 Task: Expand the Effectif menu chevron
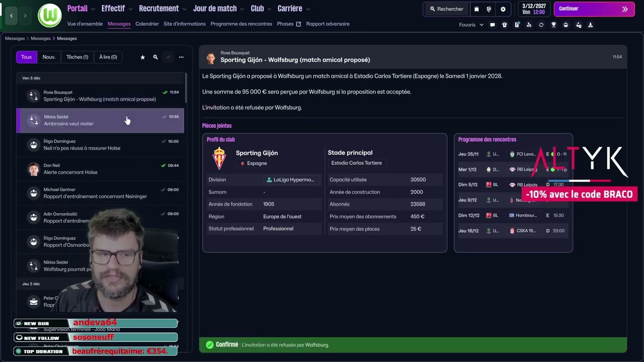tap(130, 9)
